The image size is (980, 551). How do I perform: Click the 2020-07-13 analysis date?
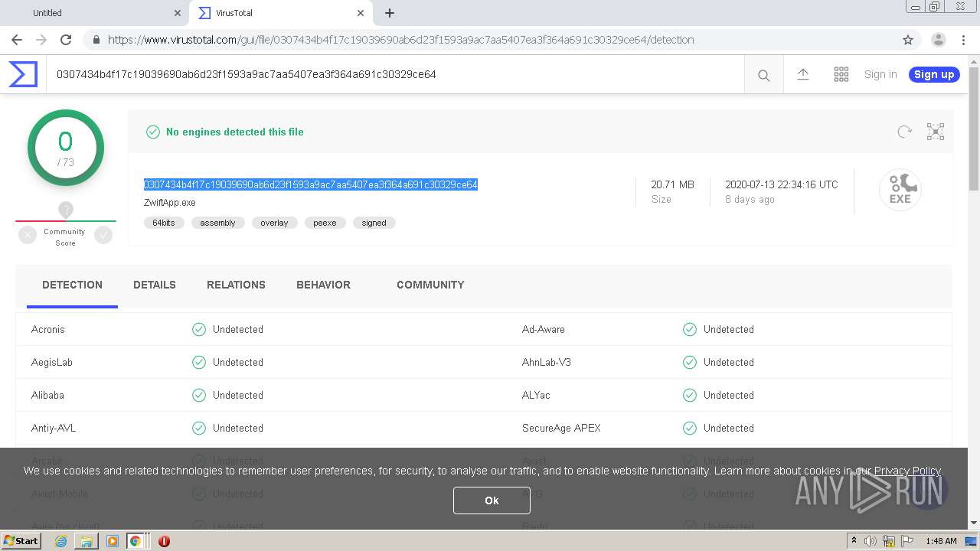[x=782, y=184]
